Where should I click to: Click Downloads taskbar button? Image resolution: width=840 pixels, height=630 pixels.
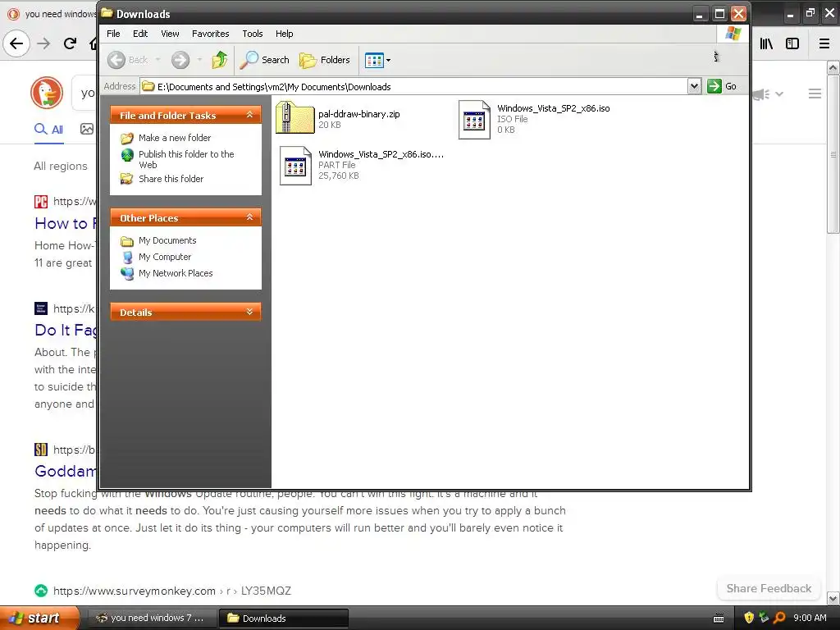284,619
